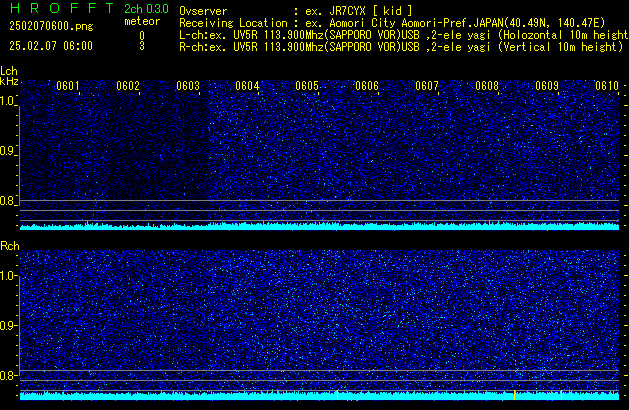Select the 0.8 frequency label on Rch axis
The image size is (629, 410).
(7, 375)
